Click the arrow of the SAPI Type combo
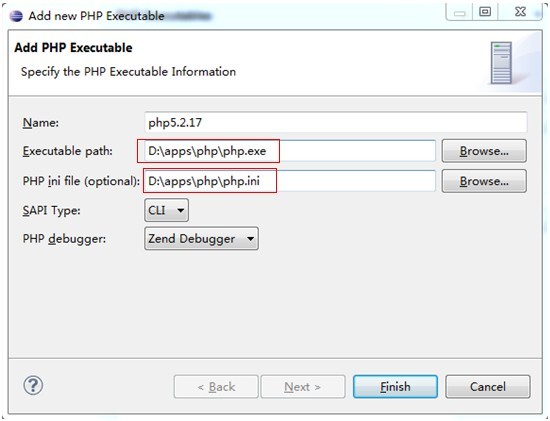 tap(181, 211)
